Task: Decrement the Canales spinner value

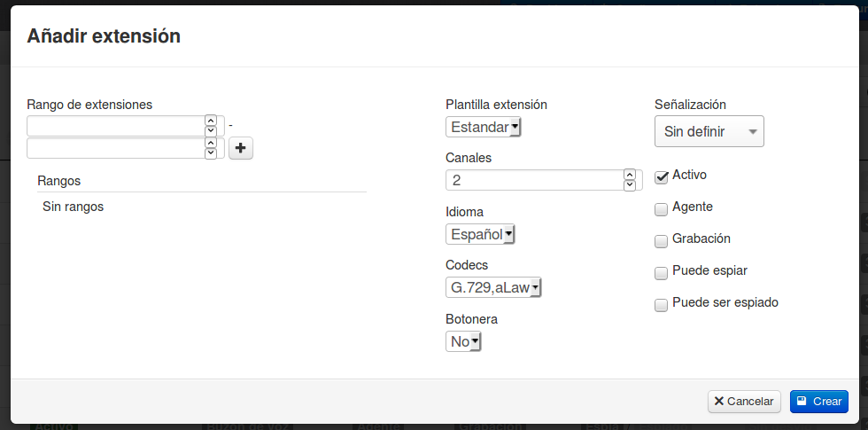Action: pyautogui.click(x=629, y=185)
